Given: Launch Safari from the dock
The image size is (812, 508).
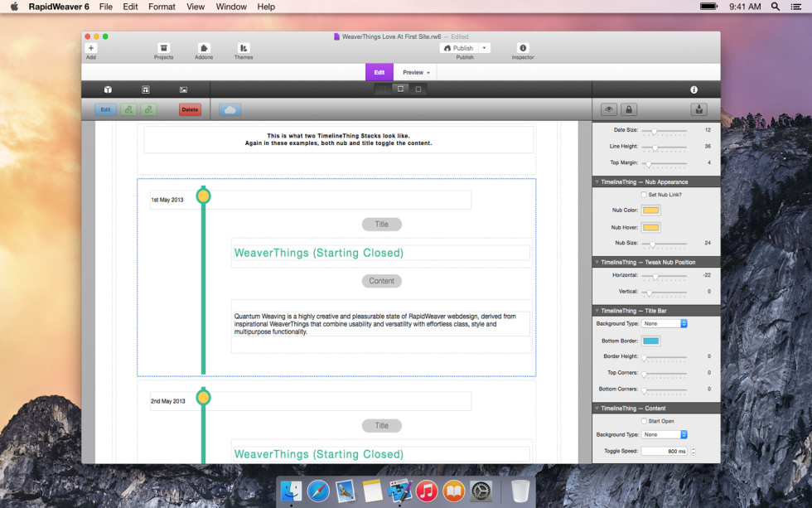Looking at the screenshot, I should [318, 491].
